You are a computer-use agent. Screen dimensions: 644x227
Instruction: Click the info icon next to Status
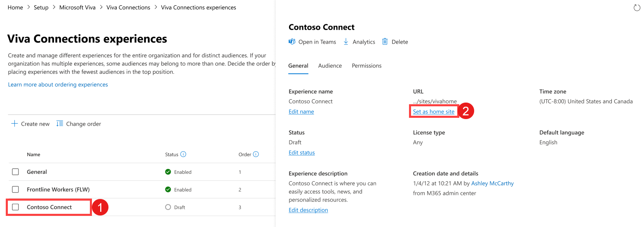click(183, 154)
